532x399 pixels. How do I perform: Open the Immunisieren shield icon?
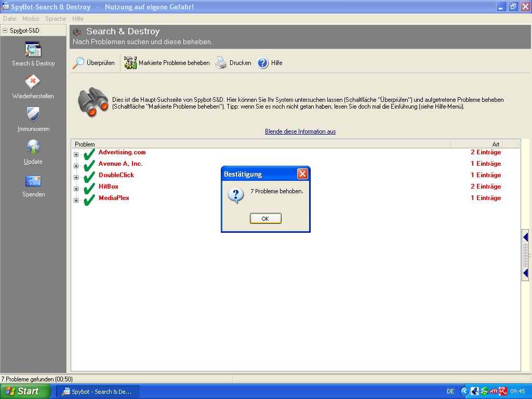coord(33,114)
